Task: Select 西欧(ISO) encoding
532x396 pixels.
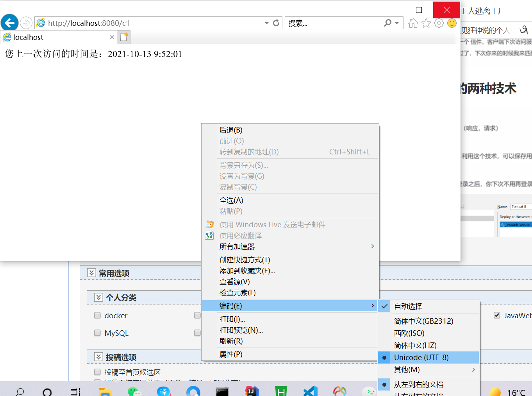Action: 428,333
